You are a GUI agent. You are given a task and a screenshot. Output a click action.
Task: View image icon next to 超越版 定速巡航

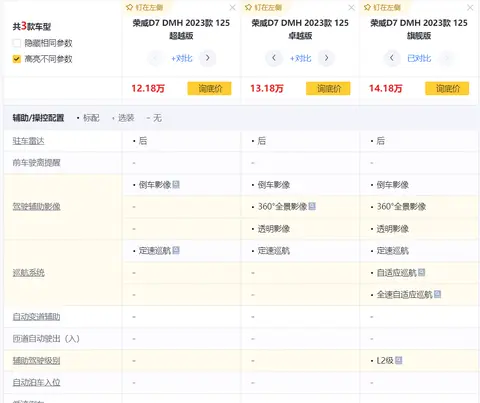tap(176, 250)
